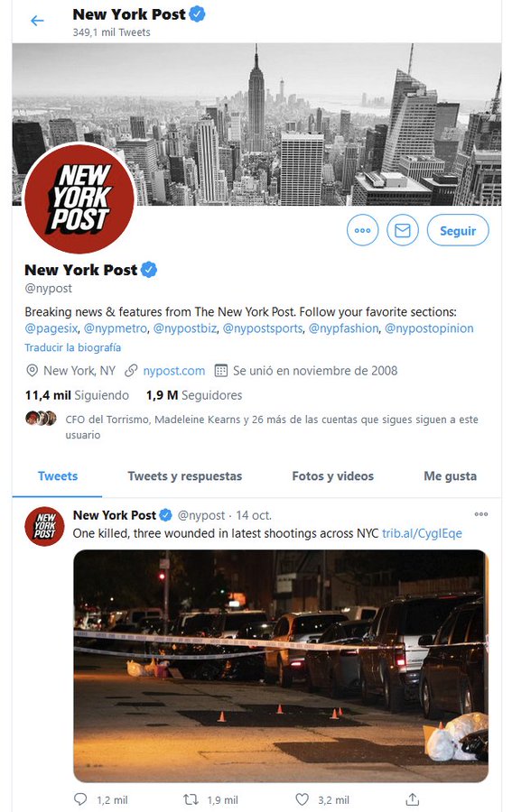This screenshot has width=512, height=812.
Task: Open the nypost.com website link
Action: pos(173,371)
